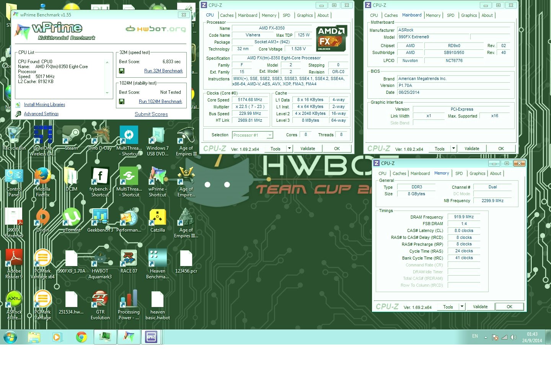Expand the Tools arrow in the CPU window
Viewport: 551px width, 392px height.
(290, 149)
